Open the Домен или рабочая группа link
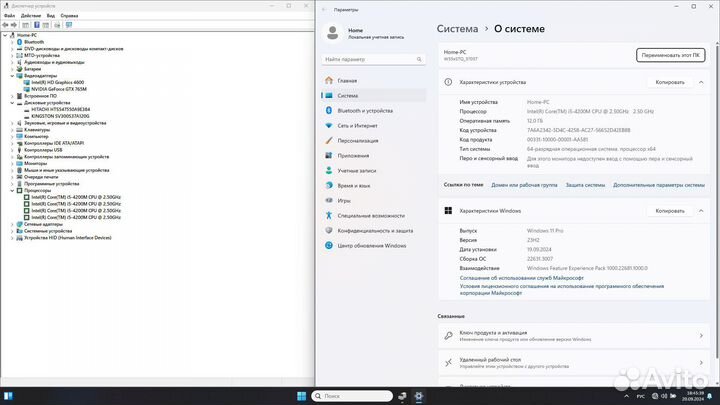 tap(524, 185)
